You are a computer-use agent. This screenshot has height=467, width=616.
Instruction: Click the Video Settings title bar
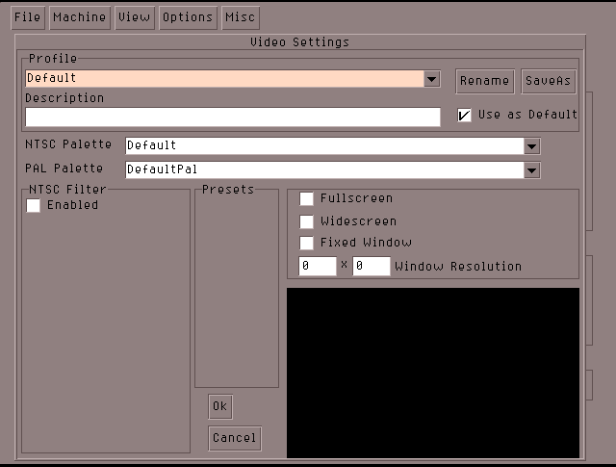coord(300,42)
